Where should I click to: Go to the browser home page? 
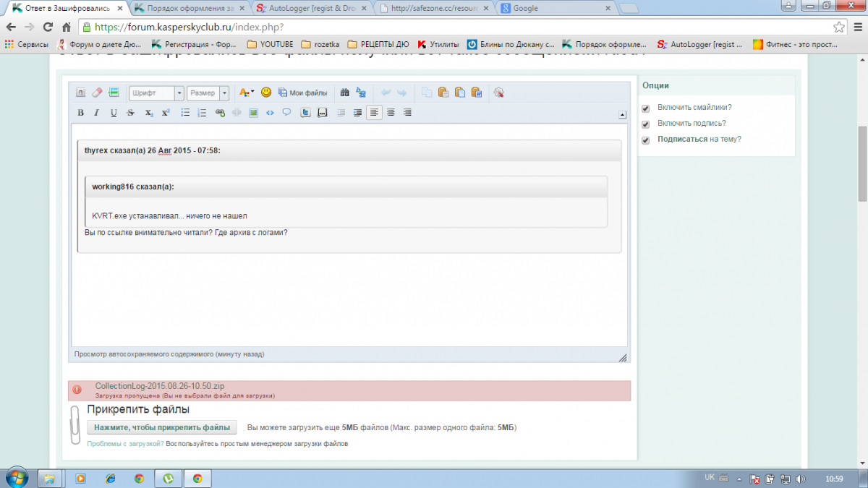tap(66, 27)
